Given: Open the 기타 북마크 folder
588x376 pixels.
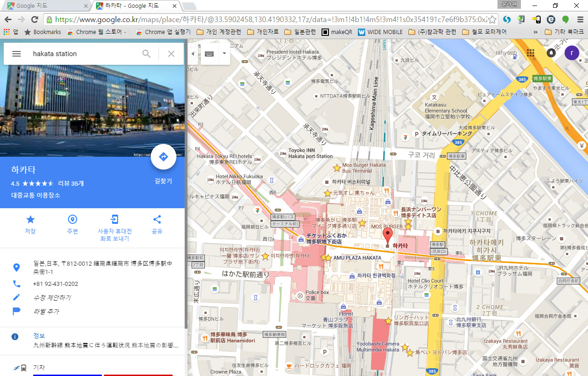Looking at the screenshot, I should (564, 32).
